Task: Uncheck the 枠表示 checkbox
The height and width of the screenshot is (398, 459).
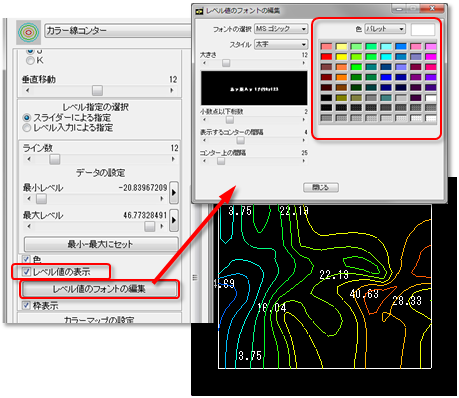Action: (x=26, y=305)
